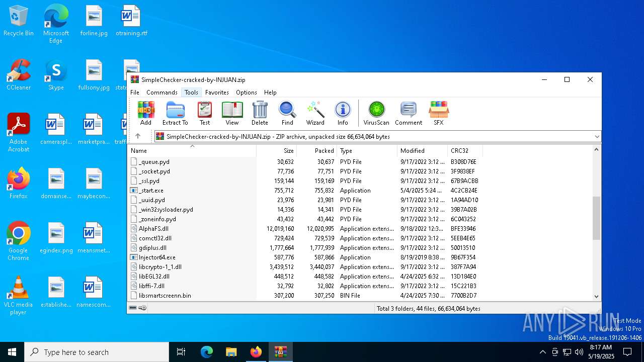Click the Extract To toolbar icon
The height and width of the screenshot is (362, 644).
coord(175,113)
